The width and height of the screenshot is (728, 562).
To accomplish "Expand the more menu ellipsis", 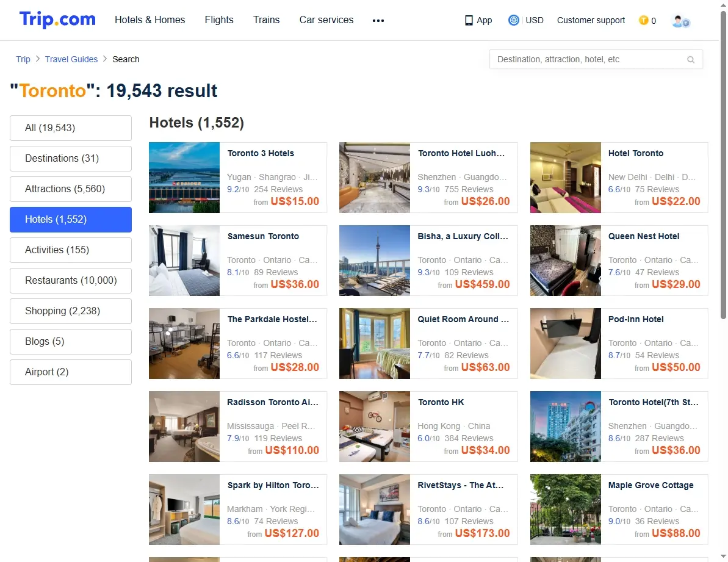I will [x=378, y=20].
